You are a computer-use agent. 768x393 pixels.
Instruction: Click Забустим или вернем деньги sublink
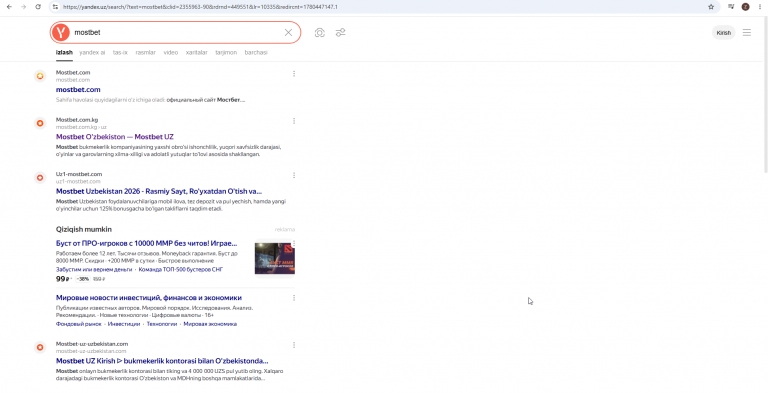coord(94,270)
